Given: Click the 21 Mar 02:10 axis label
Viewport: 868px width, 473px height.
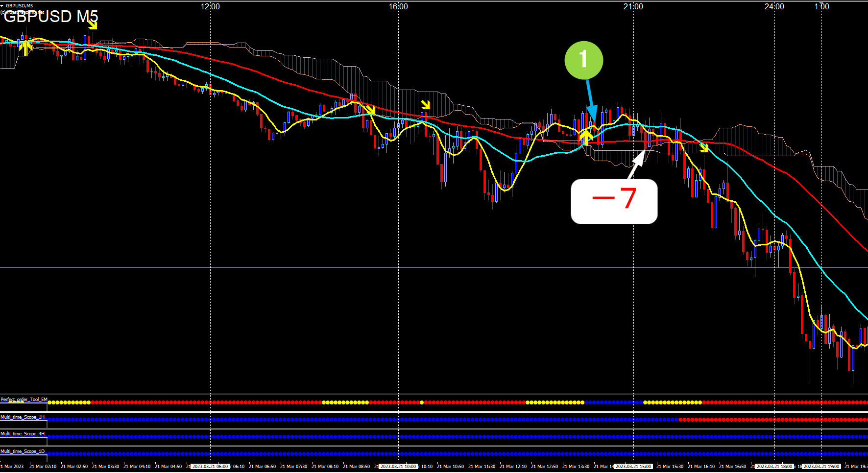Looking at the screenshot, I should [x=43, y=467].
